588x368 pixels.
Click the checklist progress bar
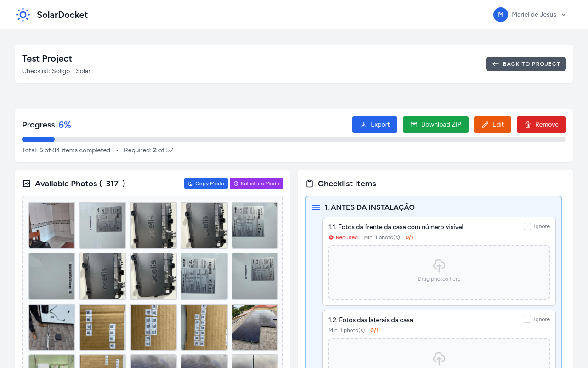coord(294,139)
